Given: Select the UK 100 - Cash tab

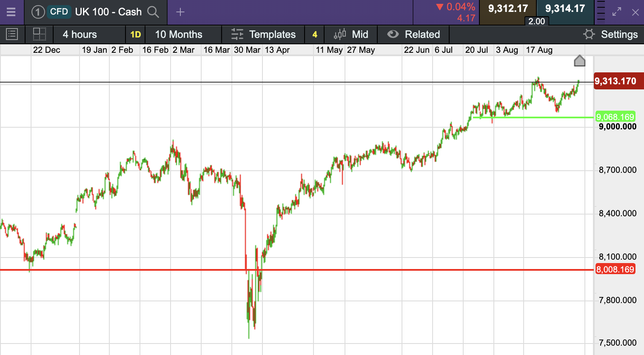Looking at the screenshot, I should coord(108,12).
